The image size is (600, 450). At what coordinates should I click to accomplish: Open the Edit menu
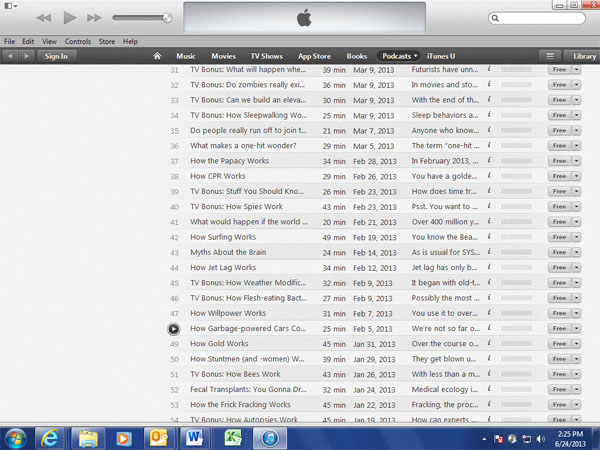28,41
